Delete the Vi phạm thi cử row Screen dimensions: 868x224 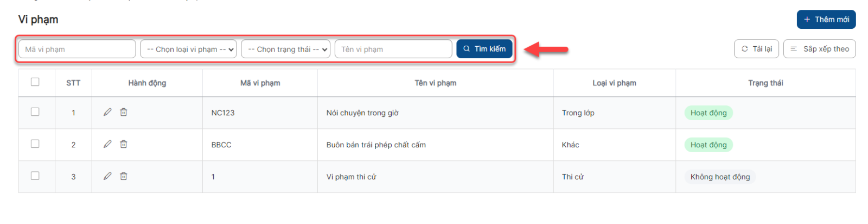pyautogui.click(x=124, y=176)
